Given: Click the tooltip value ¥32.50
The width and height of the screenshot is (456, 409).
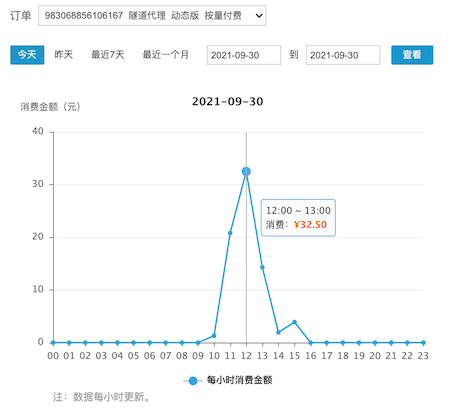Looking at the screenshot, I should click(310, 225).
